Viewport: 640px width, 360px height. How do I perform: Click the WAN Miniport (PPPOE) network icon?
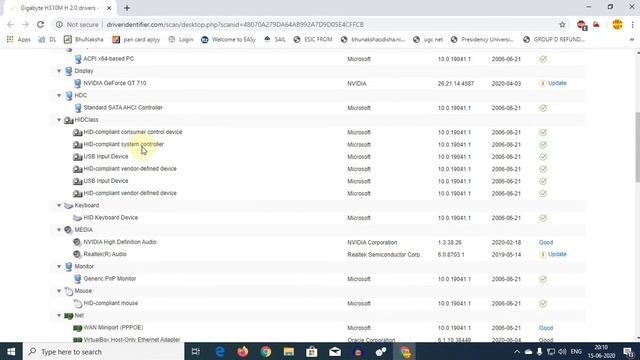coord(78,328)
